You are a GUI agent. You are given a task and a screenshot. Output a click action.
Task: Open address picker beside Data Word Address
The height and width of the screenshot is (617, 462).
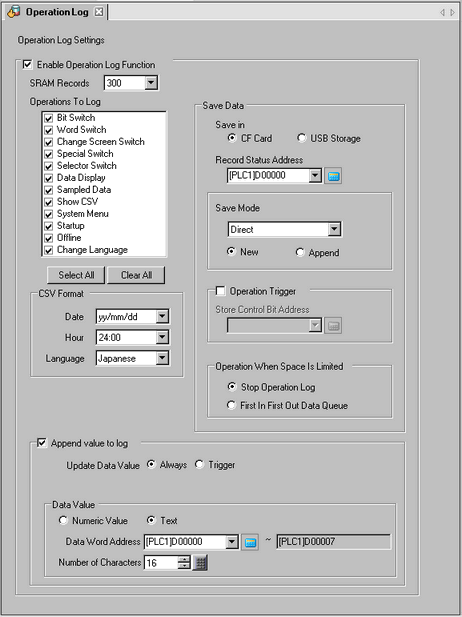(x=250, y=542)
